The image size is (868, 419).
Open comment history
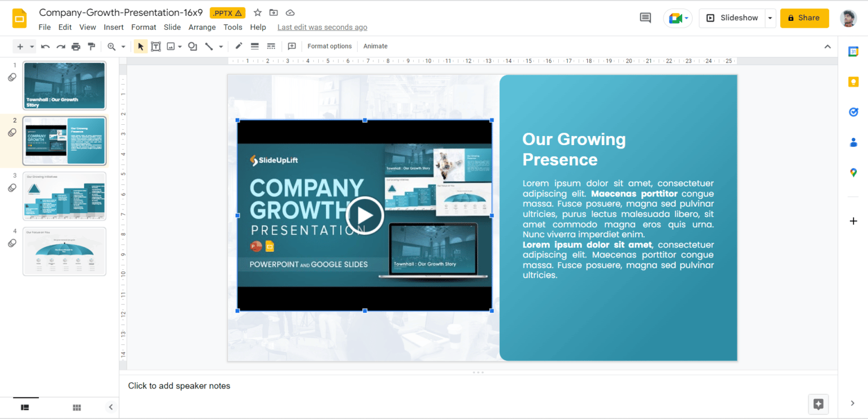pyautogui.click(x=645, y=18)
